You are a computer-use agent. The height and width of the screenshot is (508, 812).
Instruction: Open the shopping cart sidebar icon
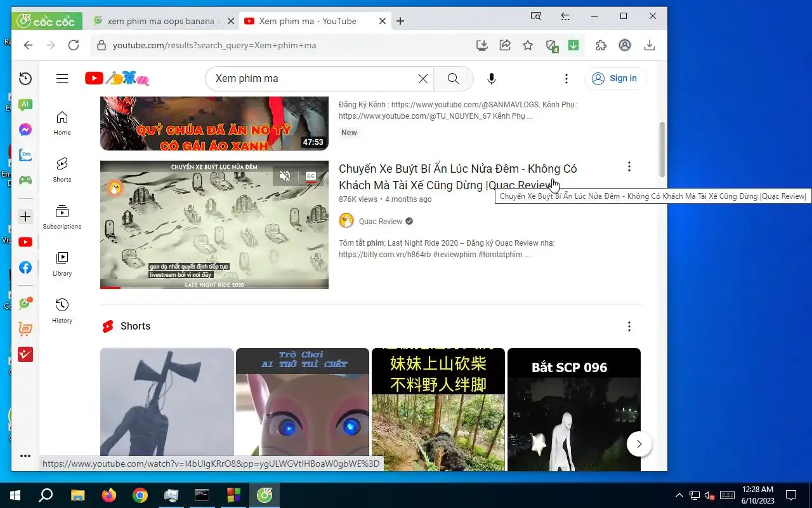point(25,329)
